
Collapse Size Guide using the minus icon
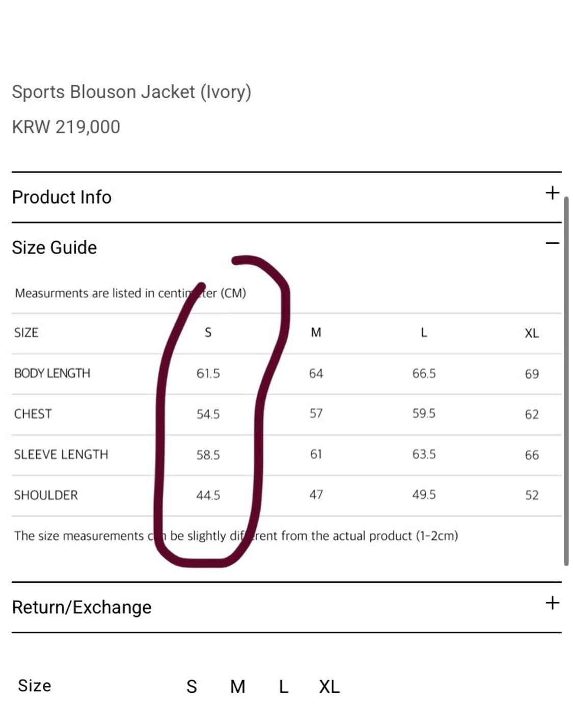[x=552, y=243]
